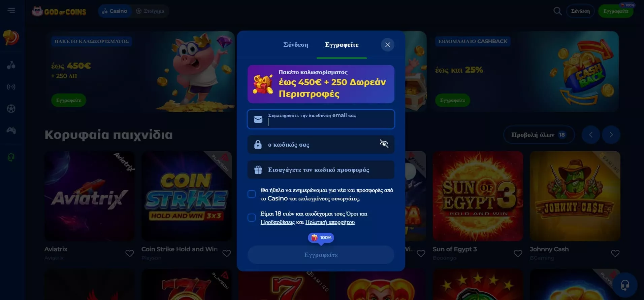Show next games with right chevron
644x300 pixels.
click(611, 135)
